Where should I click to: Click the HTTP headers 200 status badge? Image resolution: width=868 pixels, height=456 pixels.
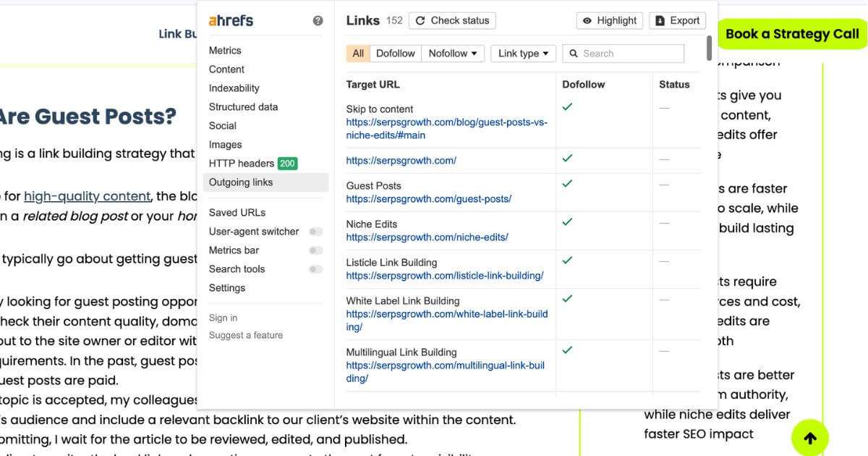point(287,164)
